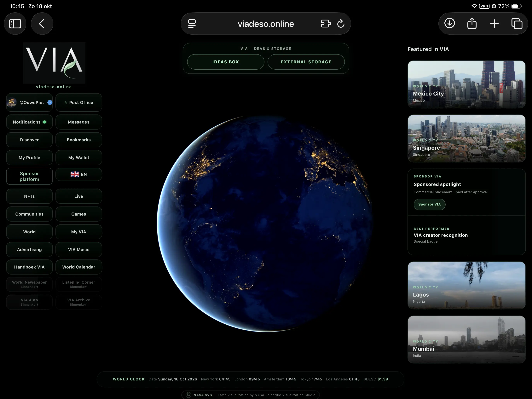Click the NASA SVS logo icon
Viewport: 532px width, 399px height.
pos(188,395)
